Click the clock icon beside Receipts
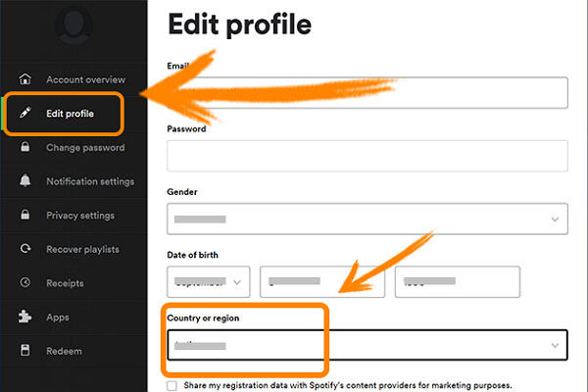This screenshot has width=588, height=392. click(25, 283)
